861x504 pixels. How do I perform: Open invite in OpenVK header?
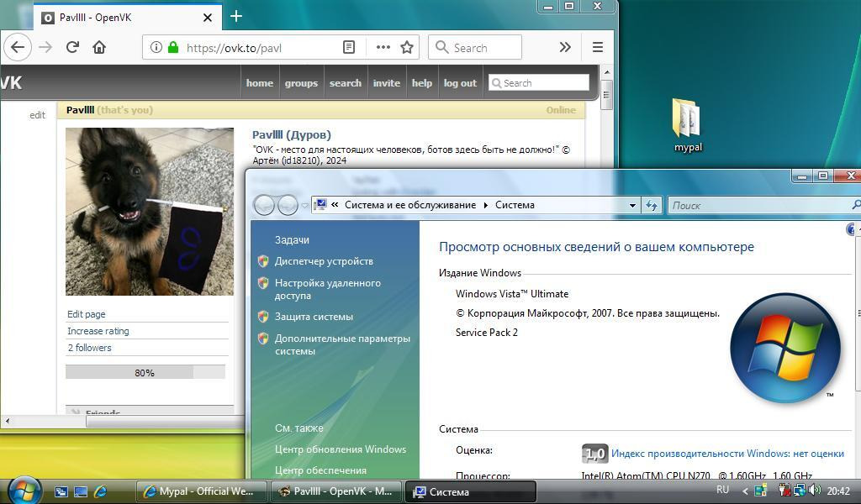coord(387,83)
